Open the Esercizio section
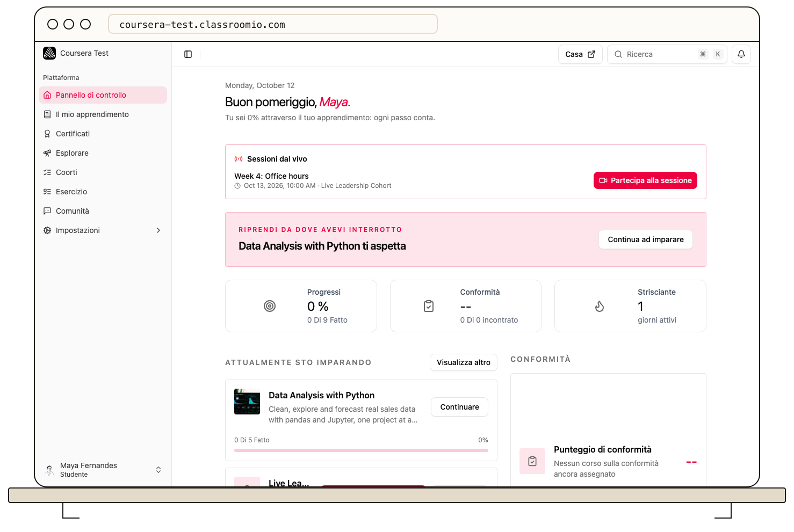Image resolution: width=794 pixels, height=532 pixels. [103, 192]
